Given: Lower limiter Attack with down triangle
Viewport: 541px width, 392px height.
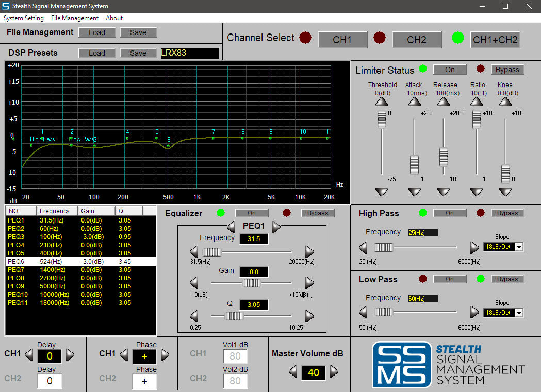Looking at the screenshot, I should [x=414, y=192].
